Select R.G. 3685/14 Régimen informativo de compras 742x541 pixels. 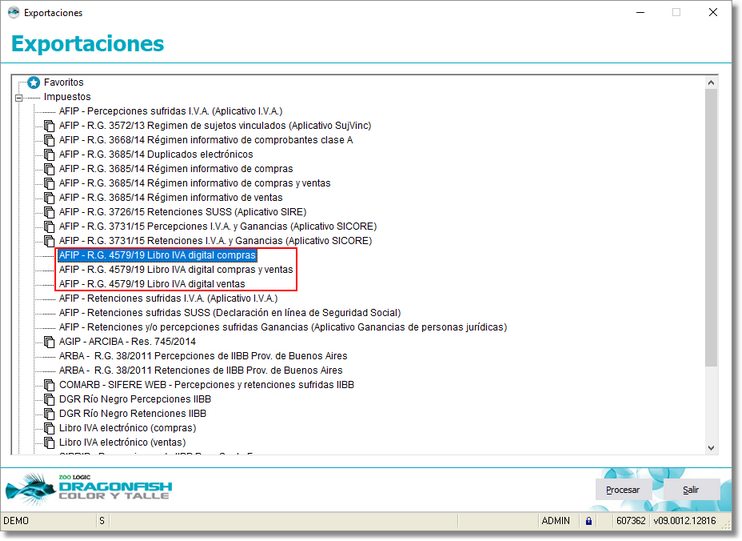176,169
